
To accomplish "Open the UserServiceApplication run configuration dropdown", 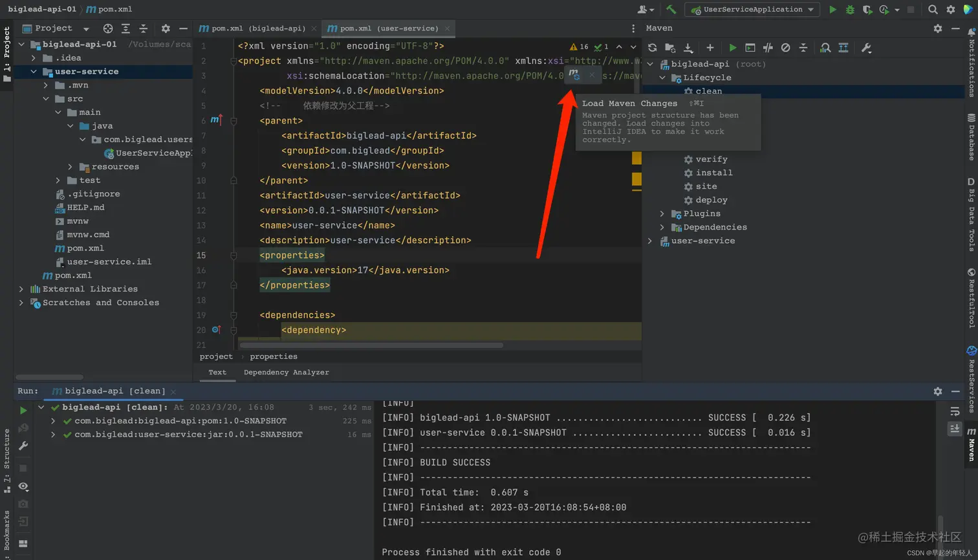I will tap(752, 10).
